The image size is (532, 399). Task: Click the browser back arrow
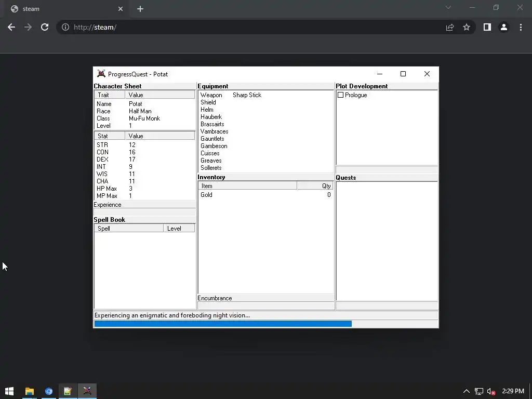[11, 27]
